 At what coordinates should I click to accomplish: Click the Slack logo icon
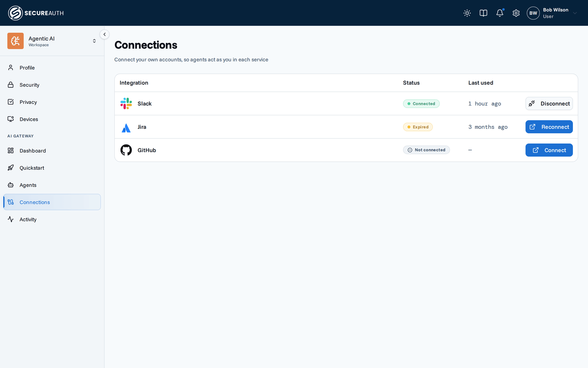point(126,103)
